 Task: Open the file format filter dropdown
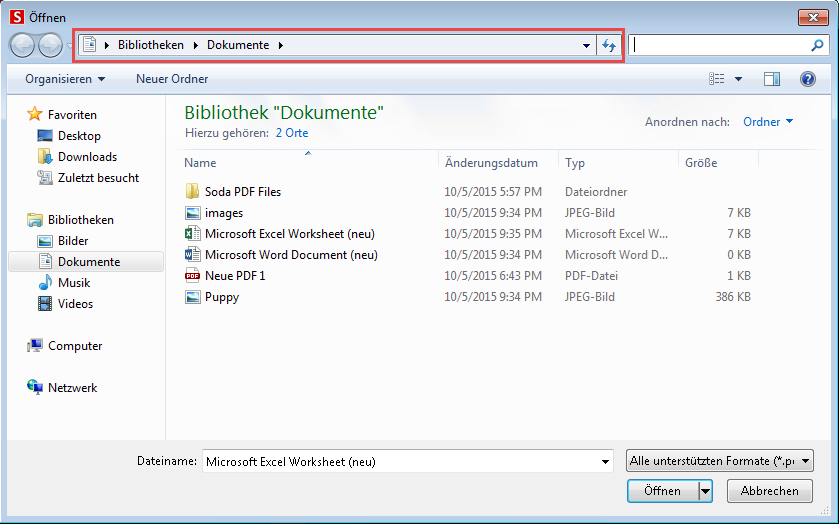pos(720,461)
